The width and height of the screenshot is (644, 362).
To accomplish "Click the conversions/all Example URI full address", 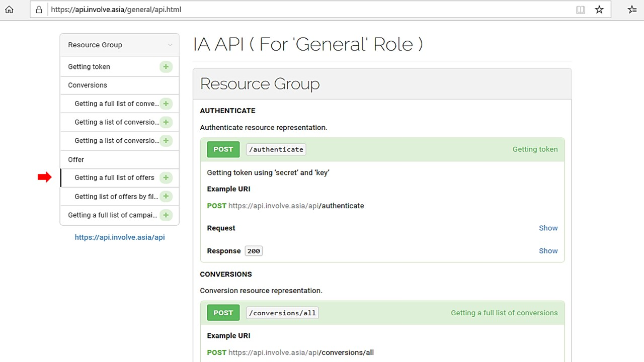I will tap(301, 352).
